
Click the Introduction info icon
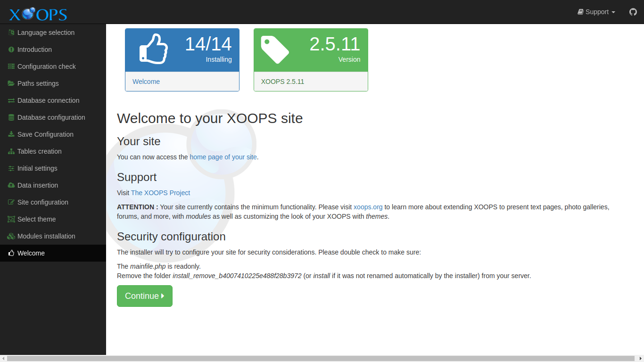tap(10, 49)
